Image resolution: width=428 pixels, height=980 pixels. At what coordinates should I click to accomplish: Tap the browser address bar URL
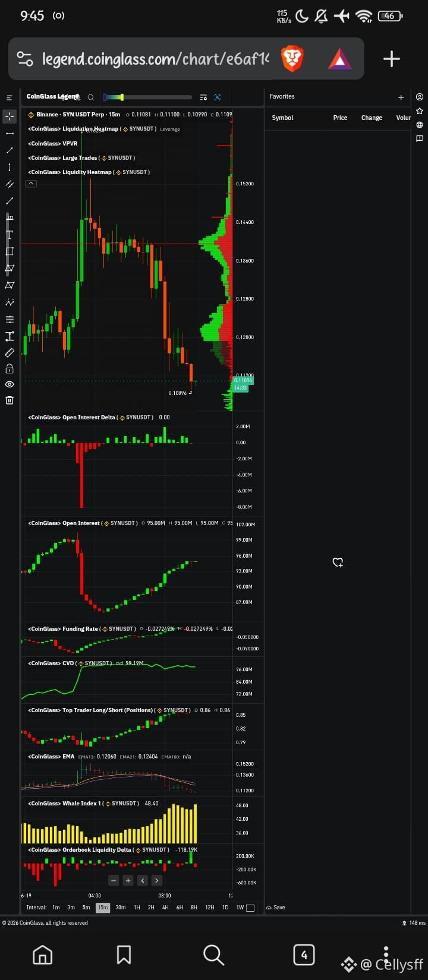pos(156,59)
